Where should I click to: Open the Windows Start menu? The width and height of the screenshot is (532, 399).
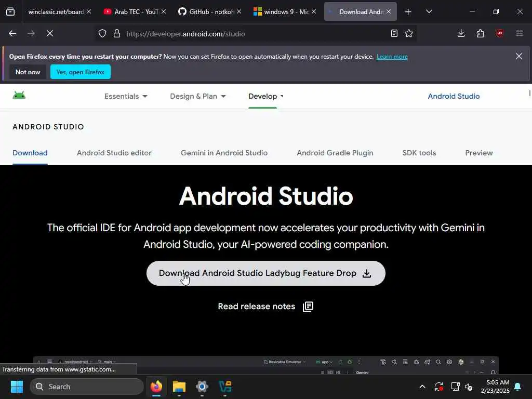click(17, 387)
